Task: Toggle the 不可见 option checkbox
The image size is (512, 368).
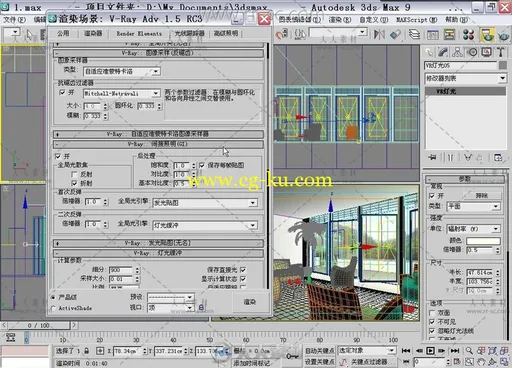Action: tap(432, 322)
